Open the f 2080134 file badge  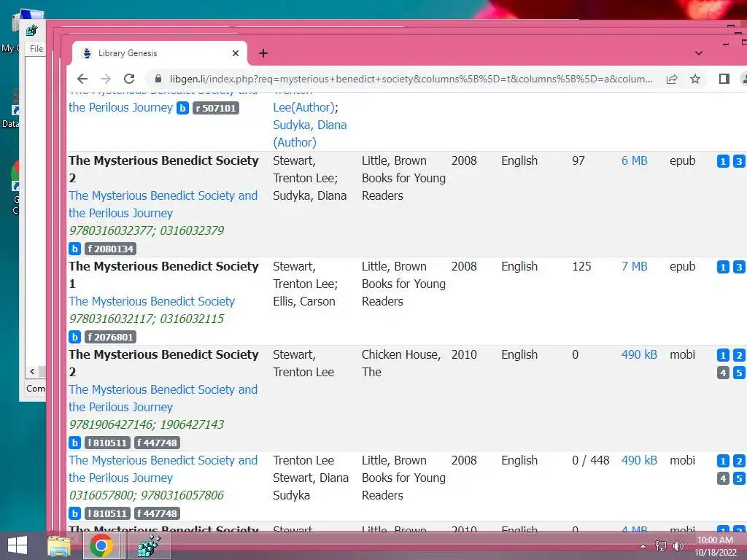[x=111, y=249]
